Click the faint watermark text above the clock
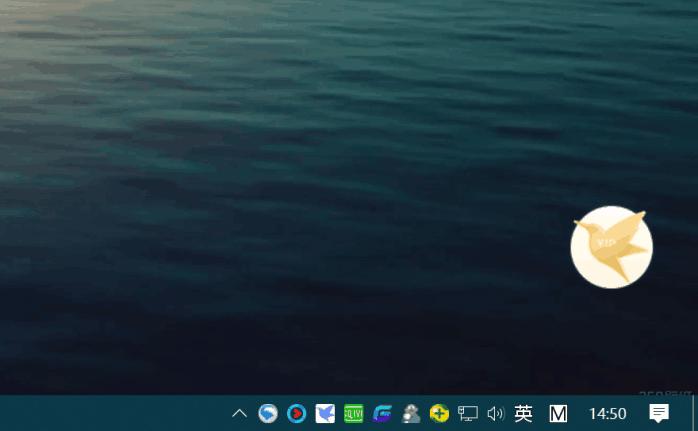Viewport: 698px width, 431px height. tap(666, 391)
